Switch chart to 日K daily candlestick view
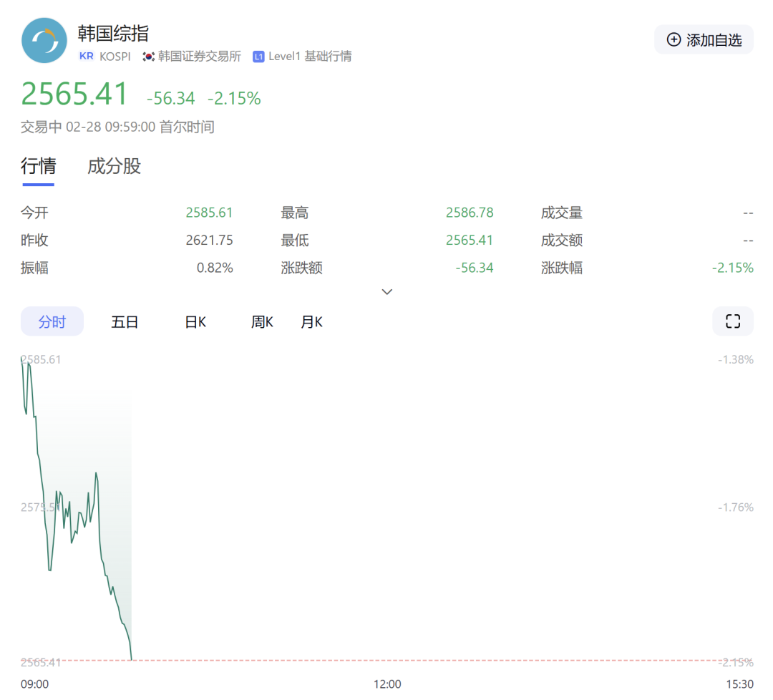 195,321
